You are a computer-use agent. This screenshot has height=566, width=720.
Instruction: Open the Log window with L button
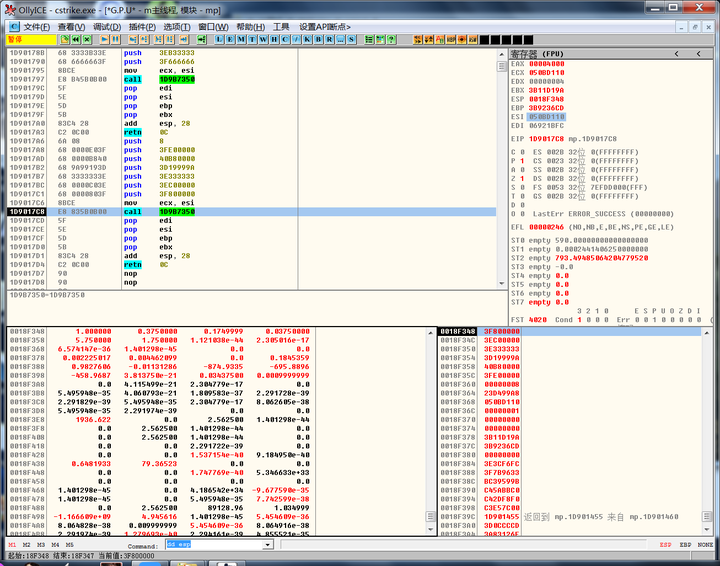[220, 39]
